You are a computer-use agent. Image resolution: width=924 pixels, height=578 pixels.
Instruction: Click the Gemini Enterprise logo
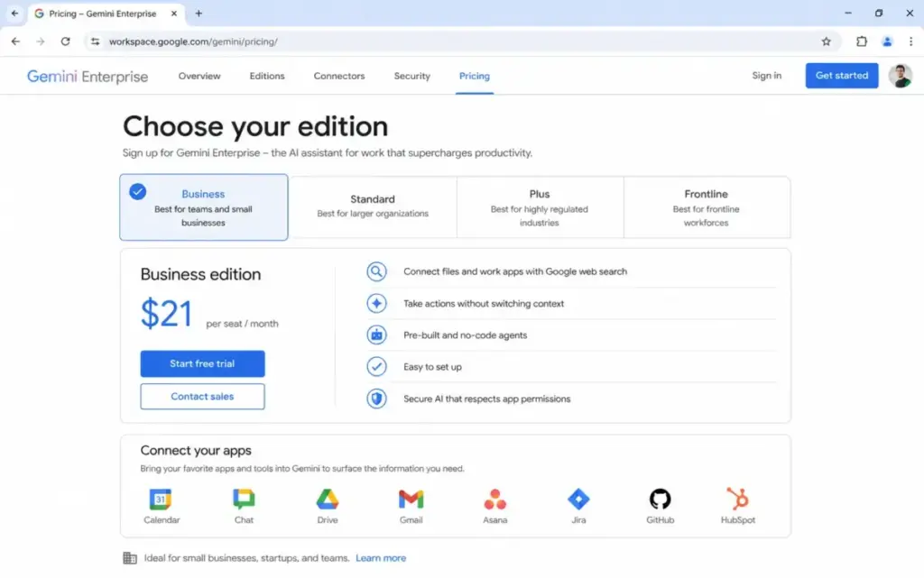pos(88,77)
